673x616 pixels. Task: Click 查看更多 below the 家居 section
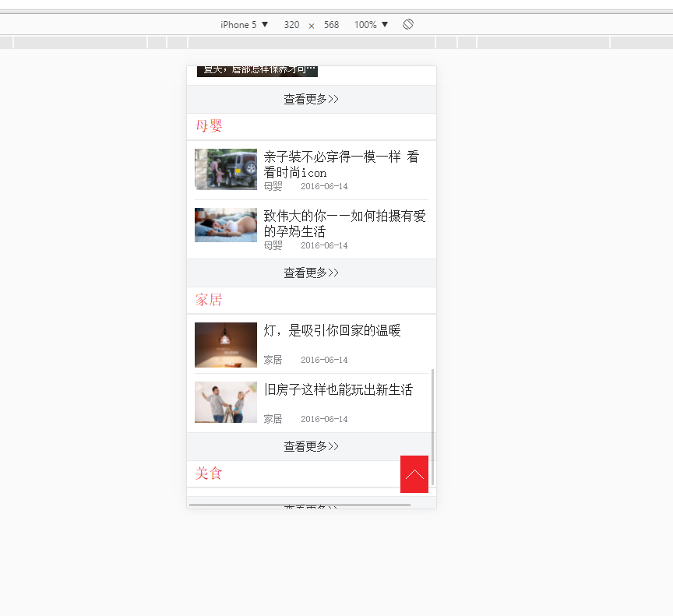[x=311, y=445]
